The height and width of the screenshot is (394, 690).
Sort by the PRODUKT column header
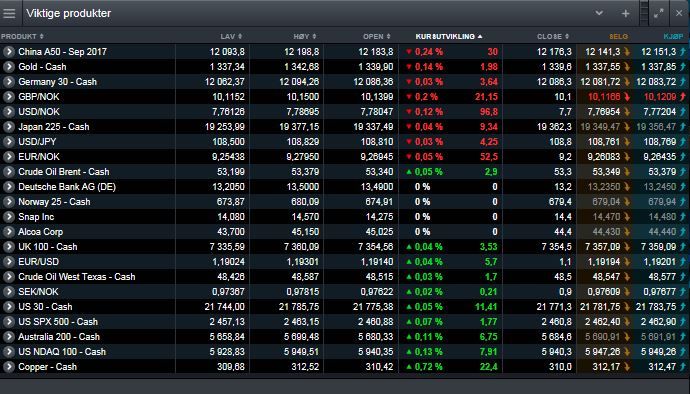tap(22, 37)
